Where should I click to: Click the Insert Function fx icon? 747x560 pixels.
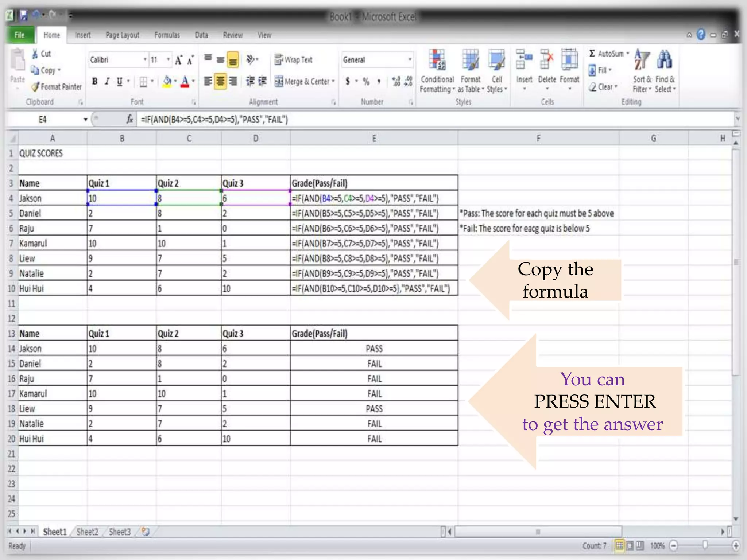(129, 119)
